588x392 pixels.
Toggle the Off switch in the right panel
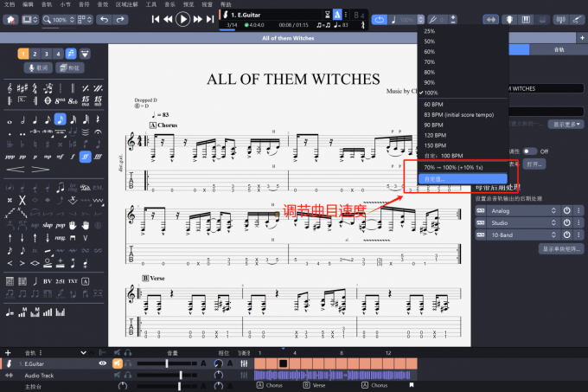pos(527,151)
